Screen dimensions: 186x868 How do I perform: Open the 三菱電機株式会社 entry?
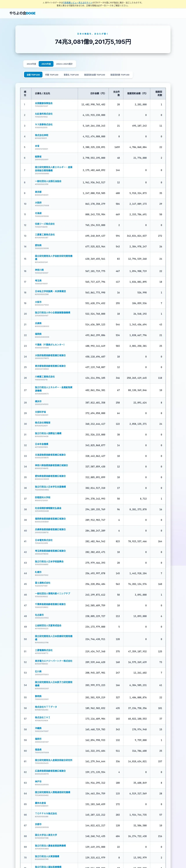pos(44,650)
